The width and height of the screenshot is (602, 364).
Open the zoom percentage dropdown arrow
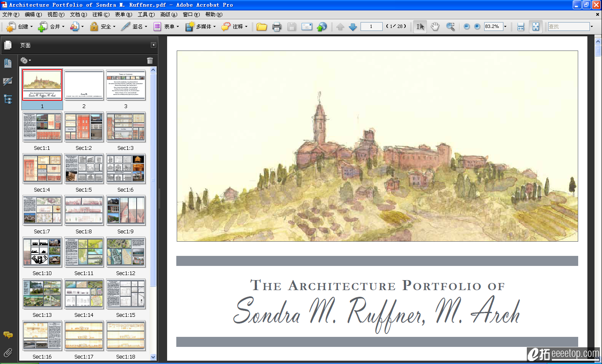click(x=505, y=26)
